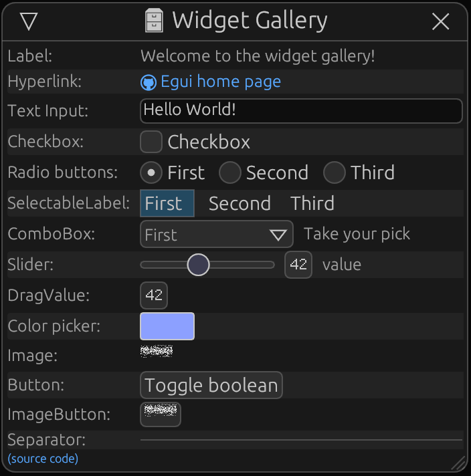Choose the Third radio button
Viewport: 471px width, 476px height.
coord(335,172)
